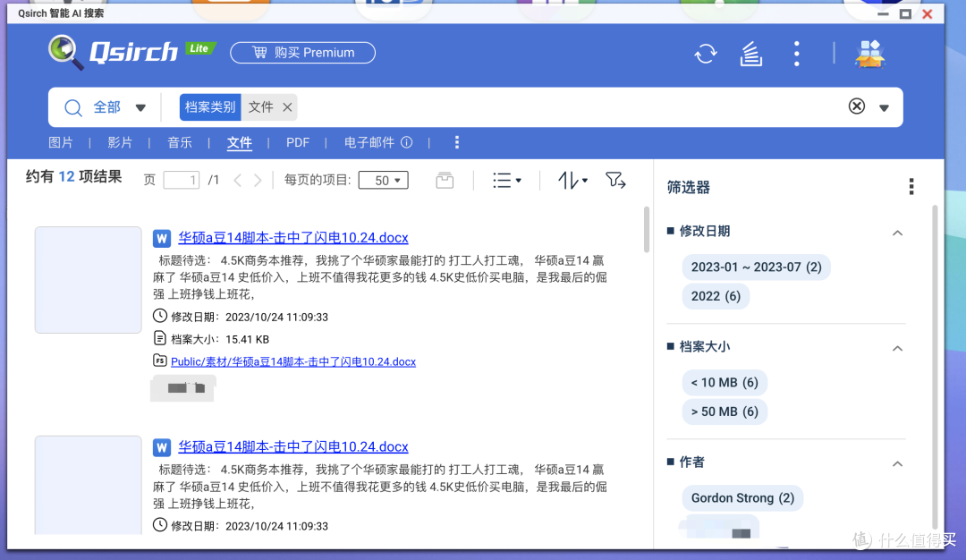Viewport: 966px width, 560px height.
Task: Switch to the 音乐 tab
Action: 180,142
